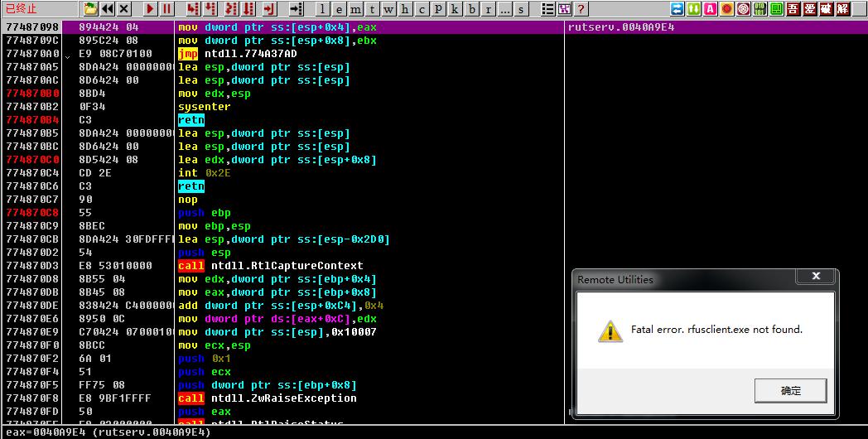
Task: Select the call ntdll.RtlCaptureContext line
Action: click(x=271, y=266)
